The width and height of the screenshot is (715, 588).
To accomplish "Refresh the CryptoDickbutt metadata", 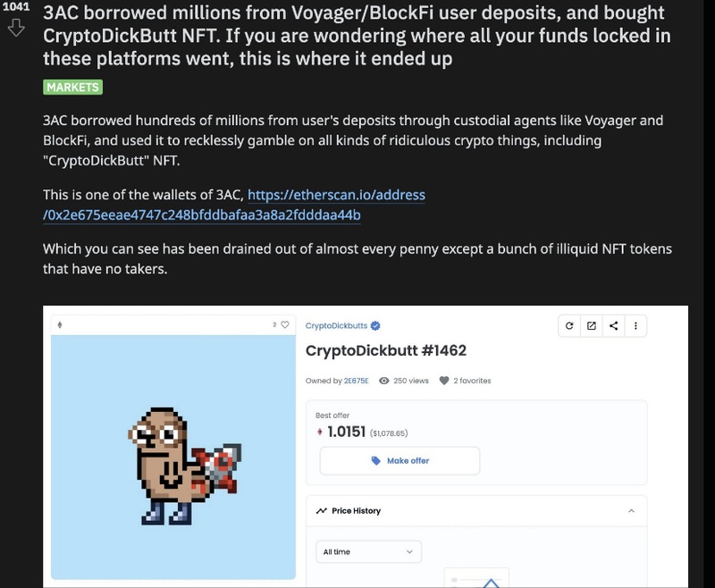I will pos(570,325).
